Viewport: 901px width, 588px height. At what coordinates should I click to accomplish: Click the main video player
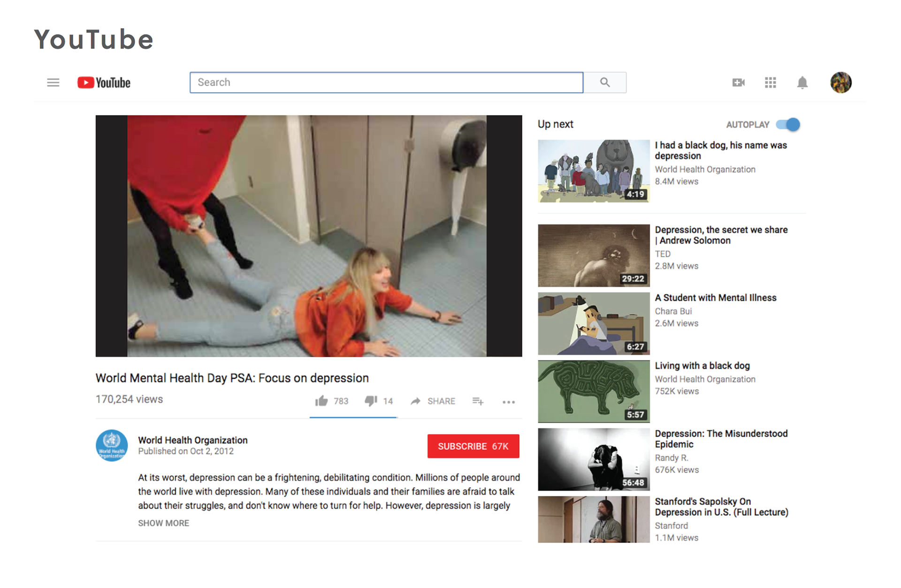click(309, 236)
